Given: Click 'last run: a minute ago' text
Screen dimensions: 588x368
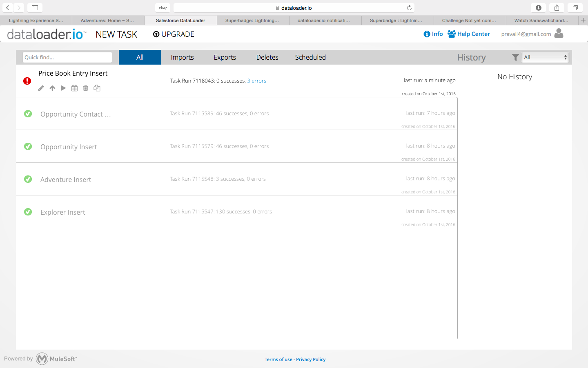Looking at the screenshot, I should click(x=430, y=81).
